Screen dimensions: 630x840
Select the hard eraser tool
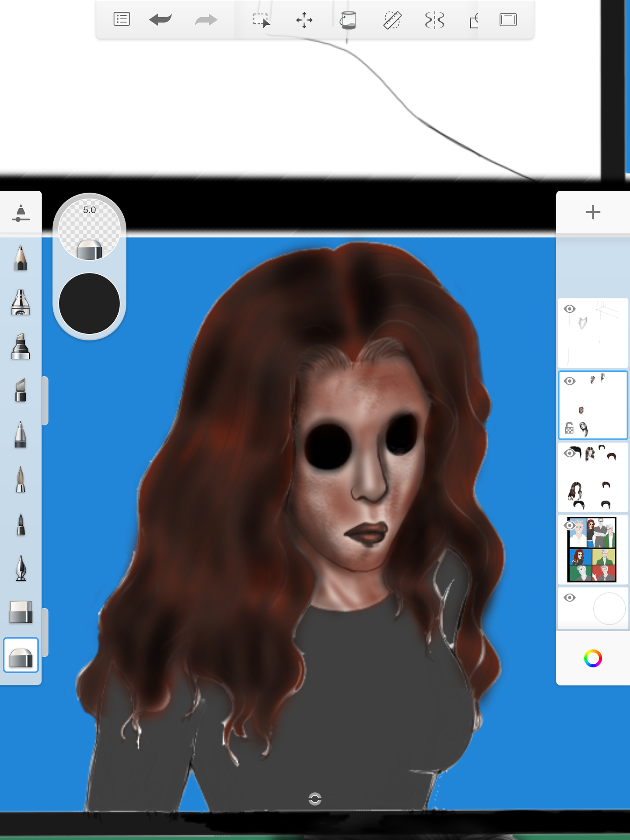(x=21, y=612)
